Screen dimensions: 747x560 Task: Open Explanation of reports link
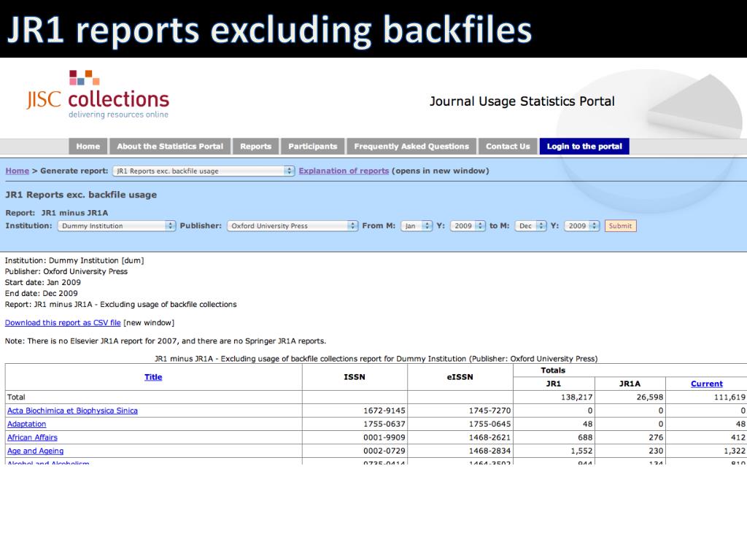click(344, 171)
